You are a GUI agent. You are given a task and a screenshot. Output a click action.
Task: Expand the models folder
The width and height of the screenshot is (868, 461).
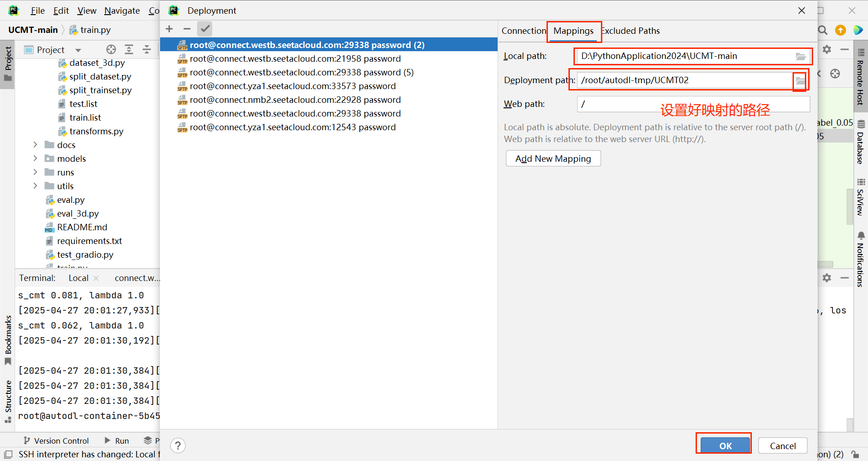pos(35,158)
